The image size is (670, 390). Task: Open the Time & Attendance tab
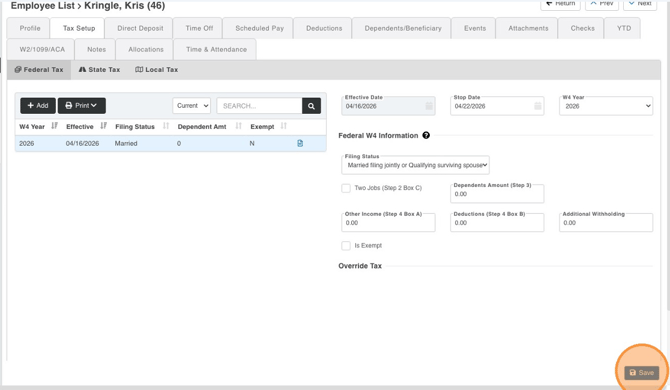[216, 50]
